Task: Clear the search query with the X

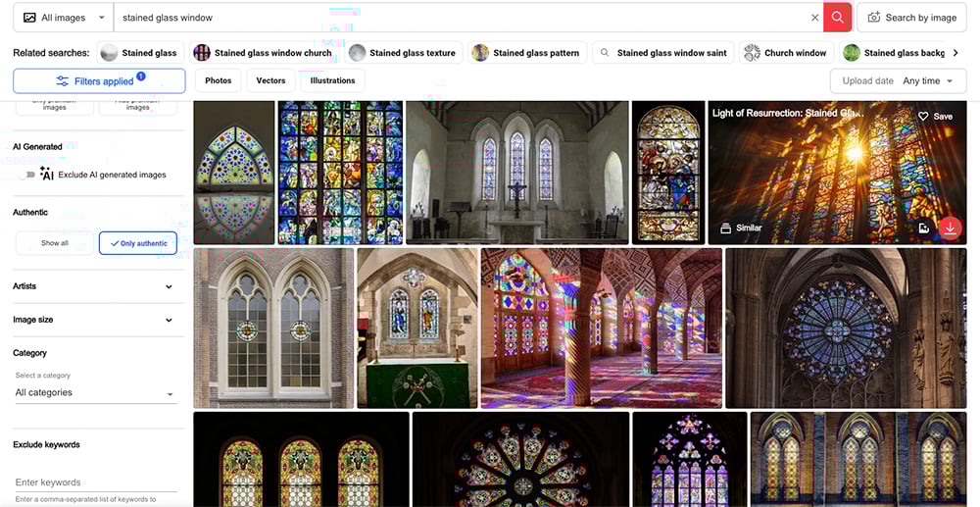Action: [815, 18]
